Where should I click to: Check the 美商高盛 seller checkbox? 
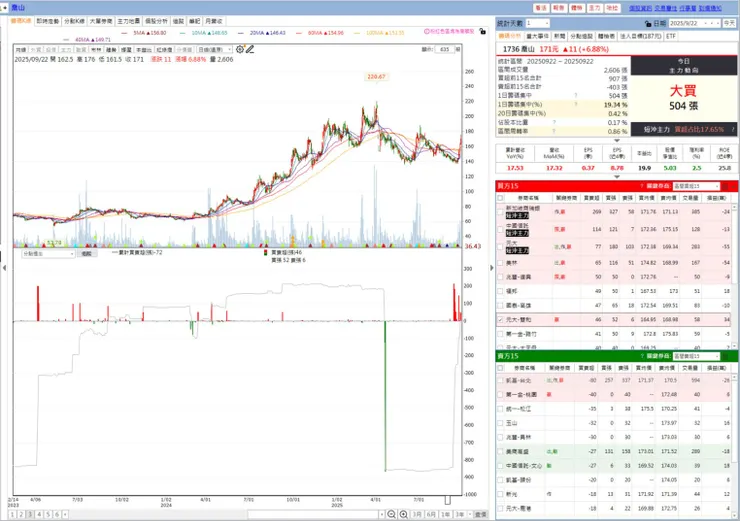[x=500, y=451]
